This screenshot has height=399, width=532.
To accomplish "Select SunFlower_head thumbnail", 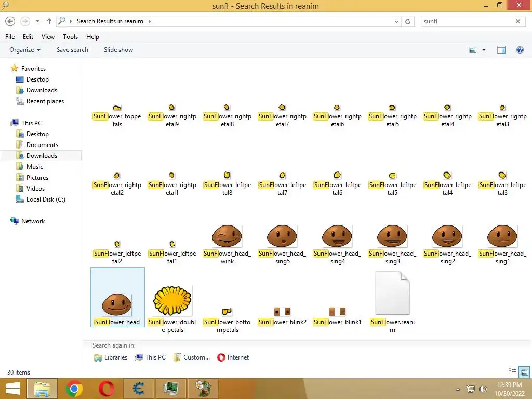I will [x=117, y=304].
